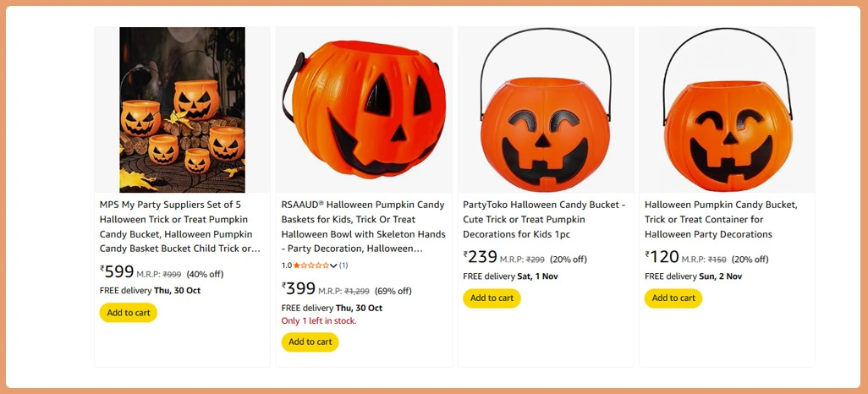Click the ₹399 price
This screenshot has width=868, height=394.
pos(299,288)
